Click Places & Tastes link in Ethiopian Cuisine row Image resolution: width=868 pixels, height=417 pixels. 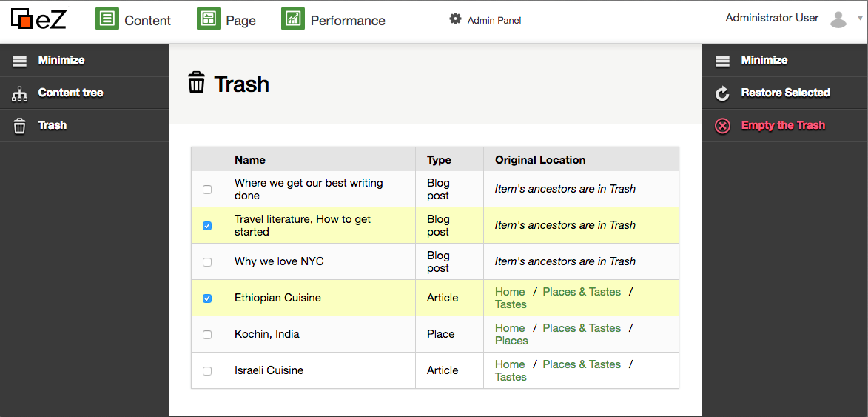tap(582, 292)
